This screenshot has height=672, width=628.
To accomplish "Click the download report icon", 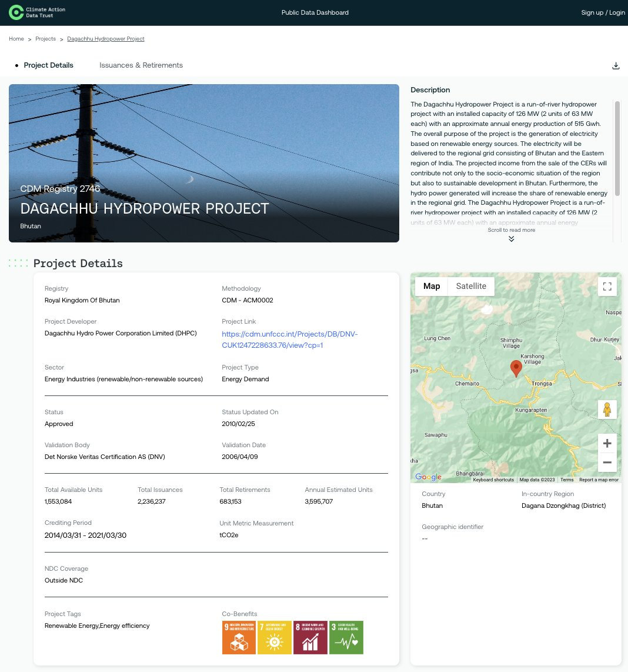I will click(x=616, y=65).
